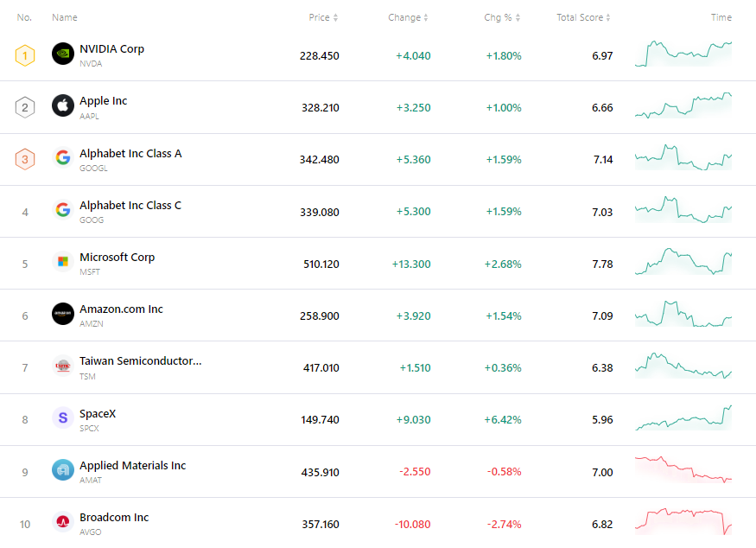
Task: View the Microsoft intraday sparkline chart
Action: [x=683, y=261]
